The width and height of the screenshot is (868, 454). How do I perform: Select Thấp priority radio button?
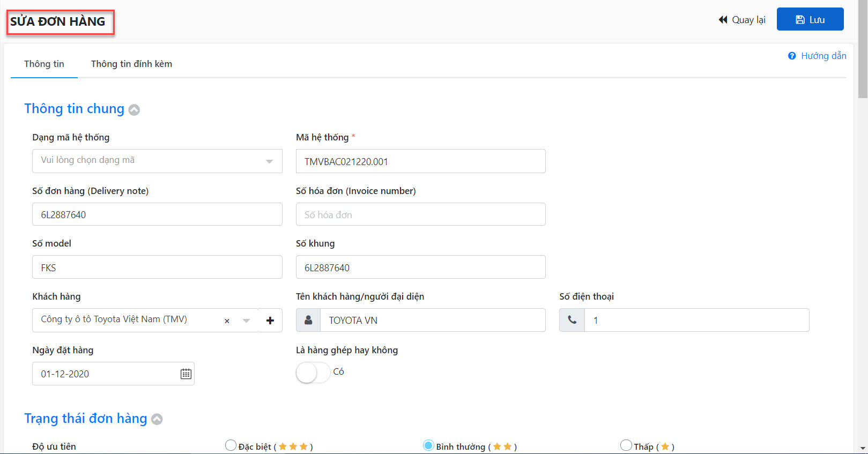click(x=626, y=445)
